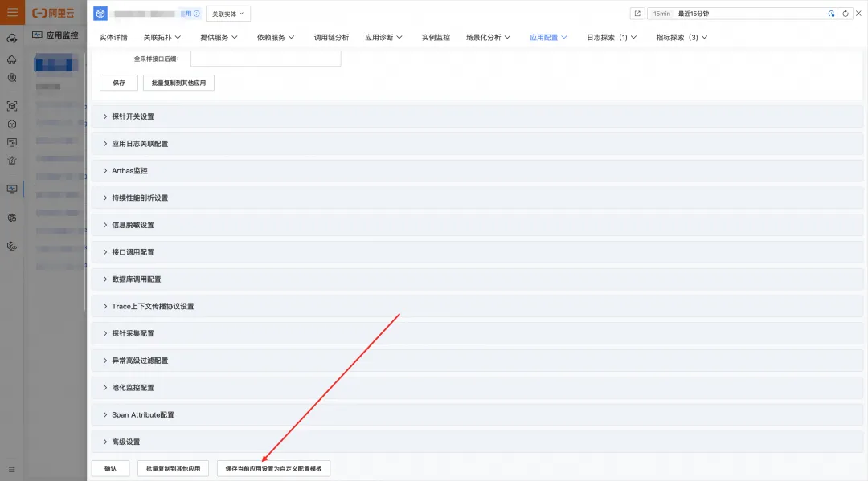Screen dimensions: 868x481
Task: Open the 关联实体 dropdown
Action: coord(228,14)
